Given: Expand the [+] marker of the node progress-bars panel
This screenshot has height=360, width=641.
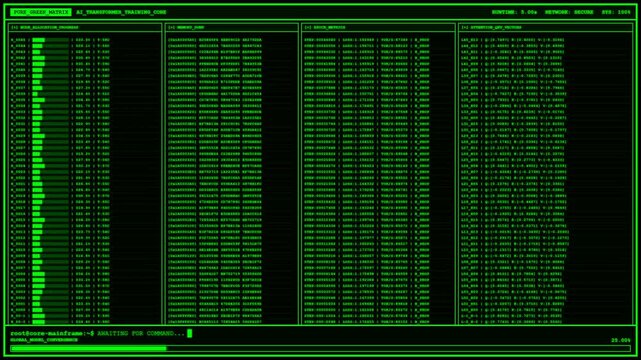Looking at the screenshot, I should click(x=14, y=27).
